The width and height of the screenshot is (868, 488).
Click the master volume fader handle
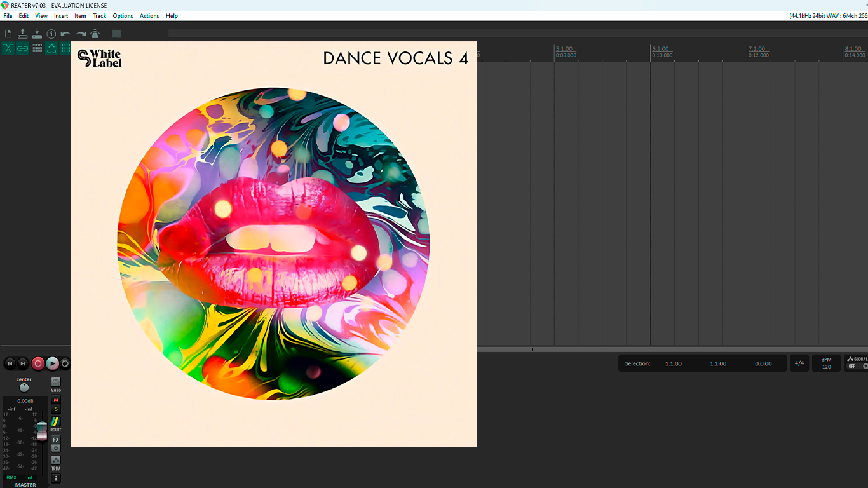click(42, 431)
